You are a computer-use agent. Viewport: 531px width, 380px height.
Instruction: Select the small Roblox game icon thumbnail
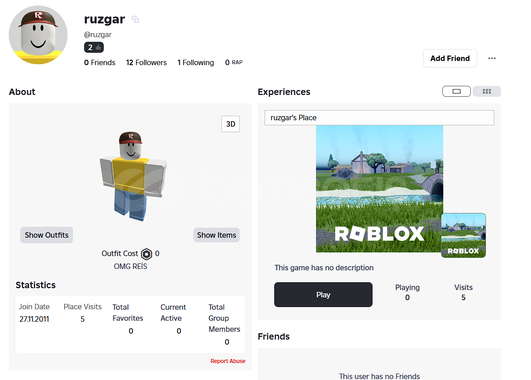point(463,235)
